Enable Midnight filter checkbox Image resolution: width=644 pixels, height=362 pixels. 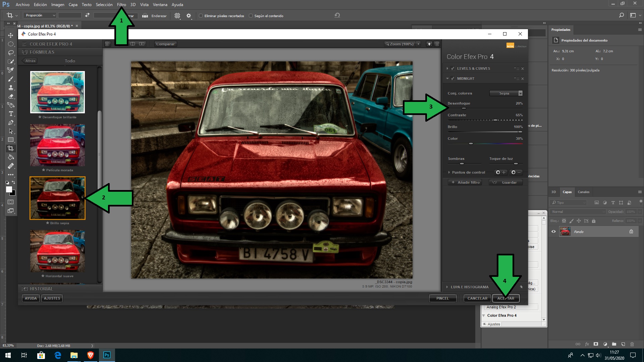[453, 78]
